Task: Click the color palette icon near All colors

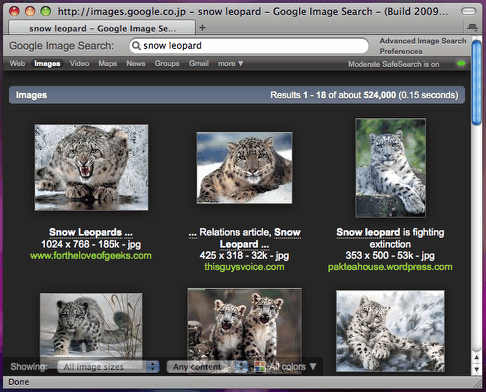Action: point(260,367)
